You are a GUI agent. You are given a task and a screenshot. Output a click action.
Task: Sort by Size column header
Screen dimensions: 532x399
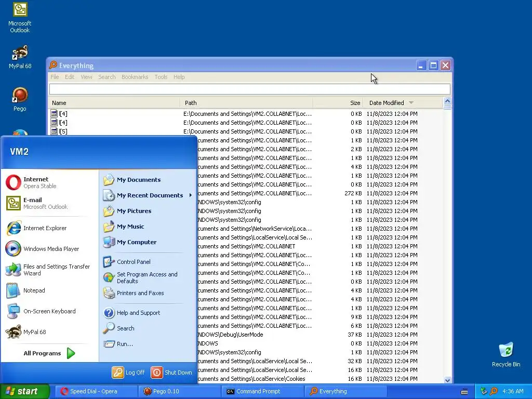pos(338,103)
